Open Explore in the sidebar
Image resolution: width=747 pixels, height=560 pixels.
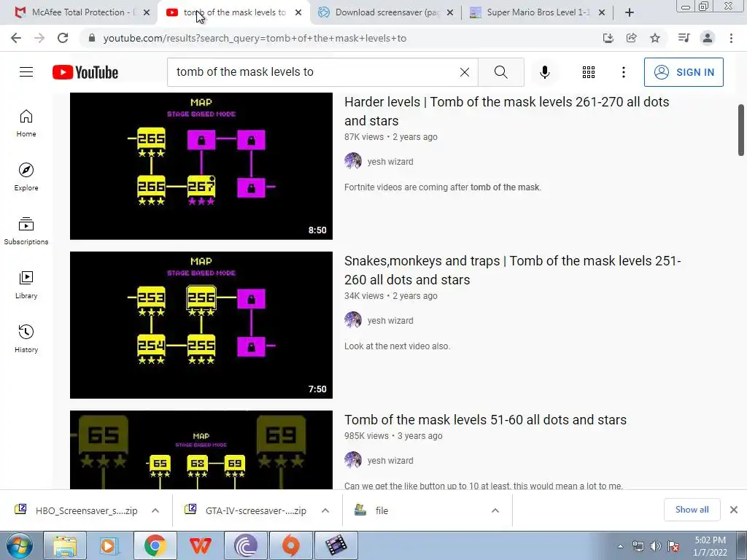pyautogui.click(x=26, y=177)
